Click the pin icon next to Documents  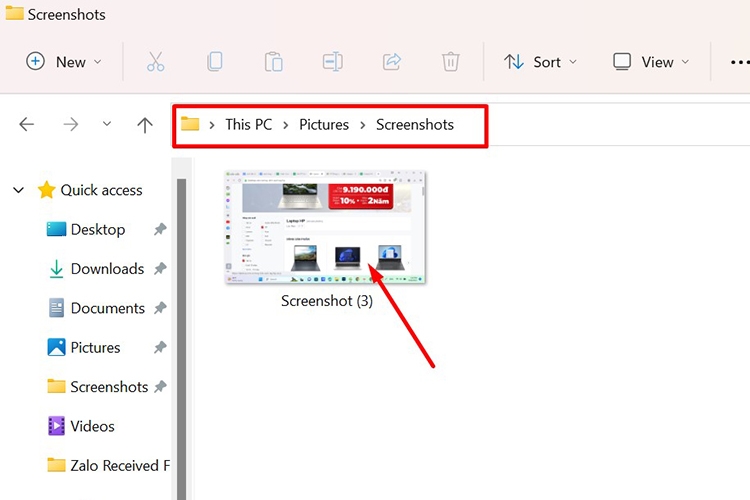160,308
